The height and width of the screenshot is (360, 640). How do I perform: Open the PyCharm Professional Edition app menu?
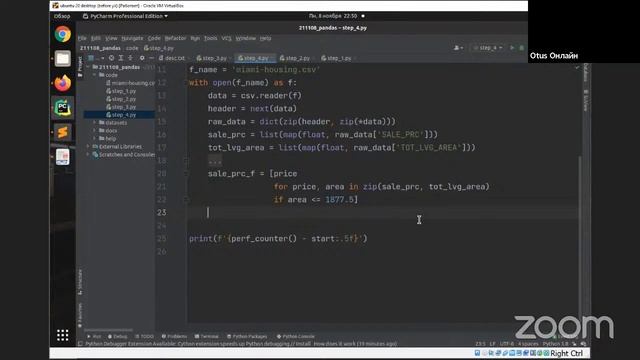125,16
